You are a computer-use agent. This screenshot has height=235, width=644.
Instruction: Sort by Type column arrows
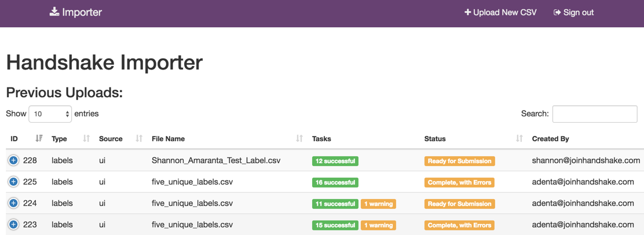(x=86, y=139)
